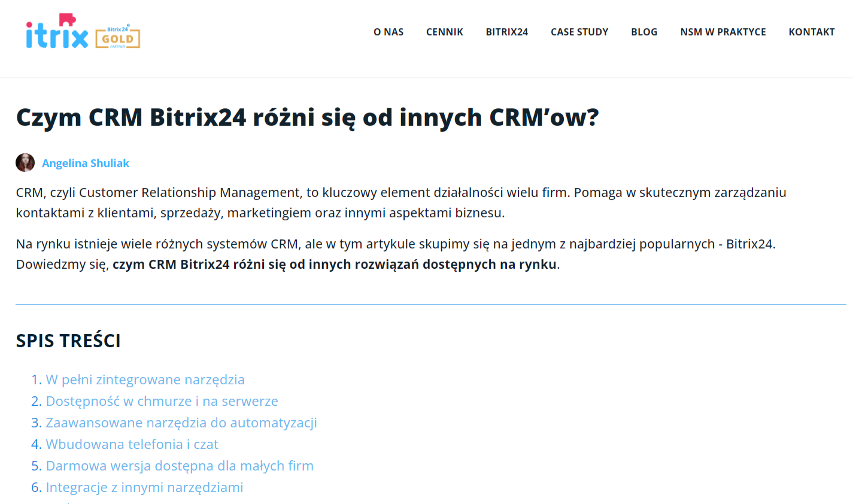This screenshot has height=504, width=853.
Task: Click the author's avatar photo
Action: pos(25,162)
